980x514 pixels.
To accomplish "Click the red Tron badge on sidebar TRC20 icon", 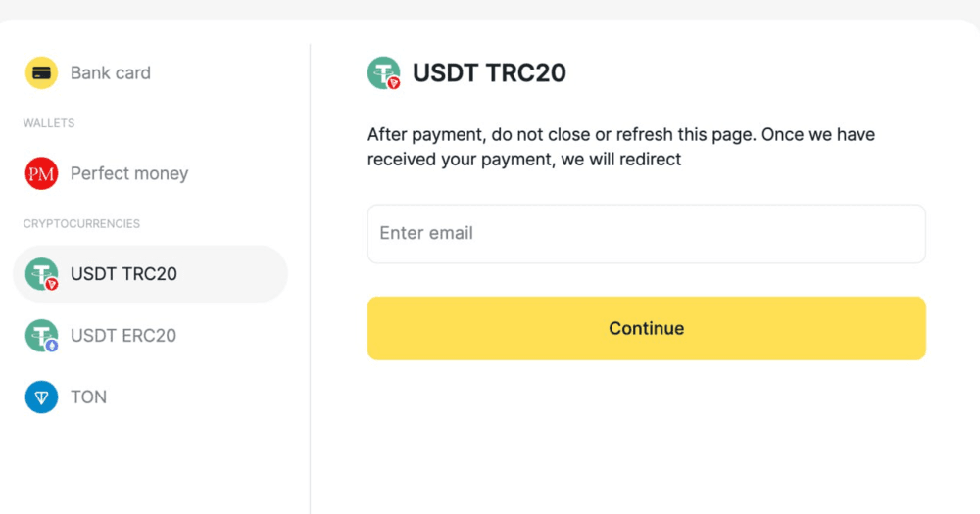I will point(52,285).
